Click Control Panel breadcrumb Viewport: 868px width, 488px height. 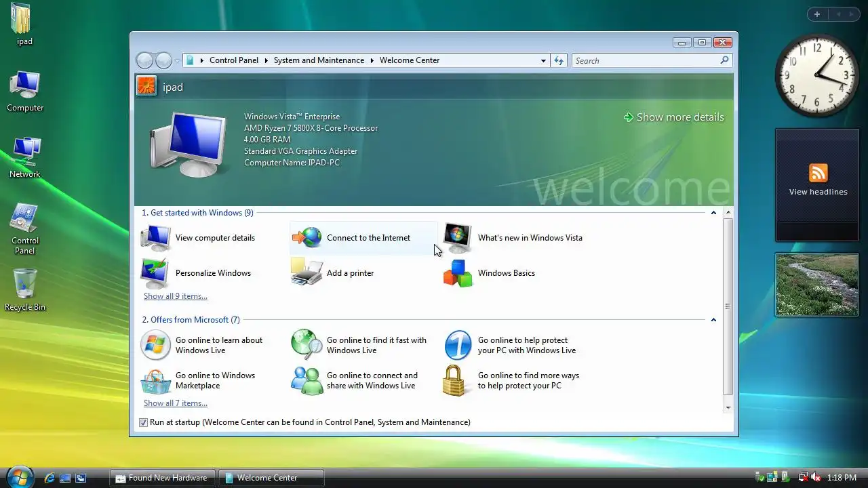click(x=234, y=60)
